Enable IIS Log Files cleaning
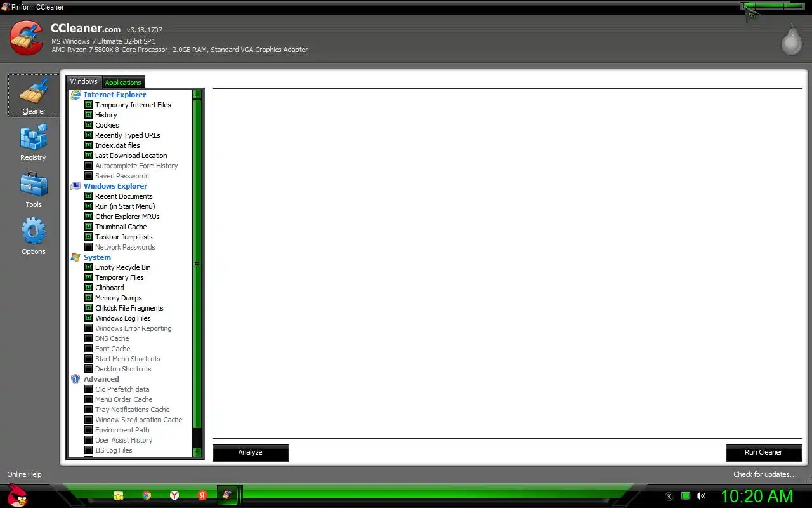 (x=89, y=450)
